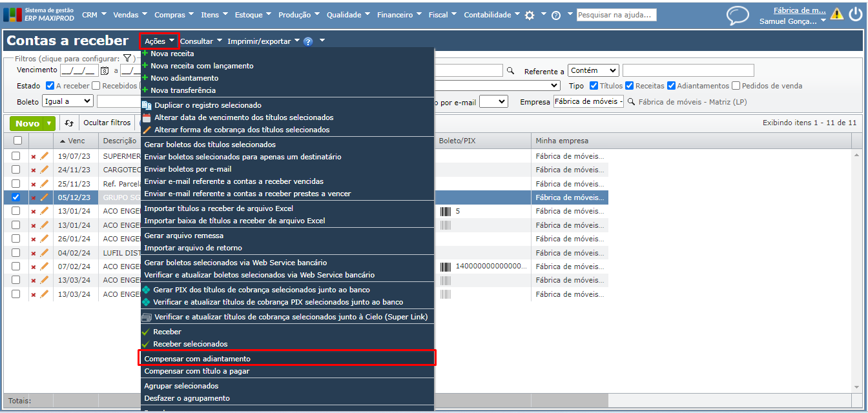
Task: Edit the selected 05/12/23 row with pencil
Action: click(44, 197)
